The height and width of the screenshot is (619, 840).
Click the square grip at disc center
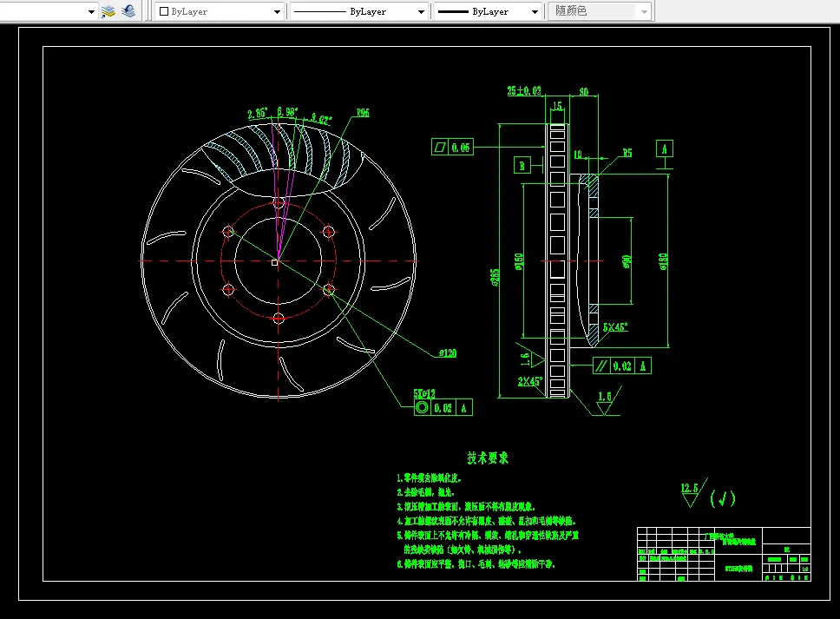tap(275, 262)
